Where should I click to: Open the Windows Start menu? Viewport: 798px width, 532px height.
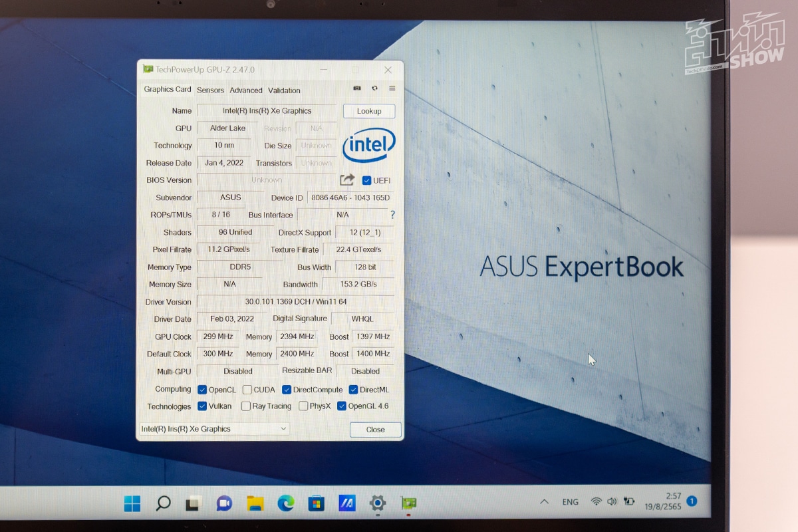[132, 503]
